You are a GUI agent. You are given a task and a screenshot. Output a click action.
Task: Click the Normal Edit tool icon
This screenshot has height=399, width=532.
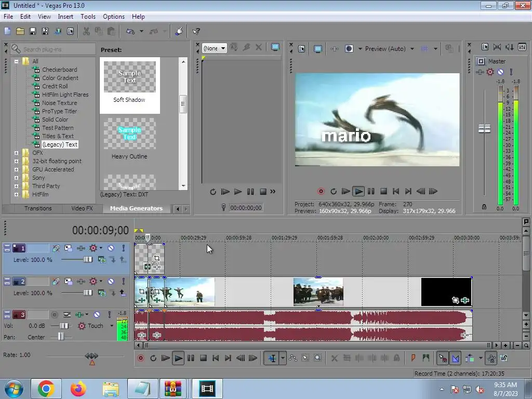coord(272,358)
